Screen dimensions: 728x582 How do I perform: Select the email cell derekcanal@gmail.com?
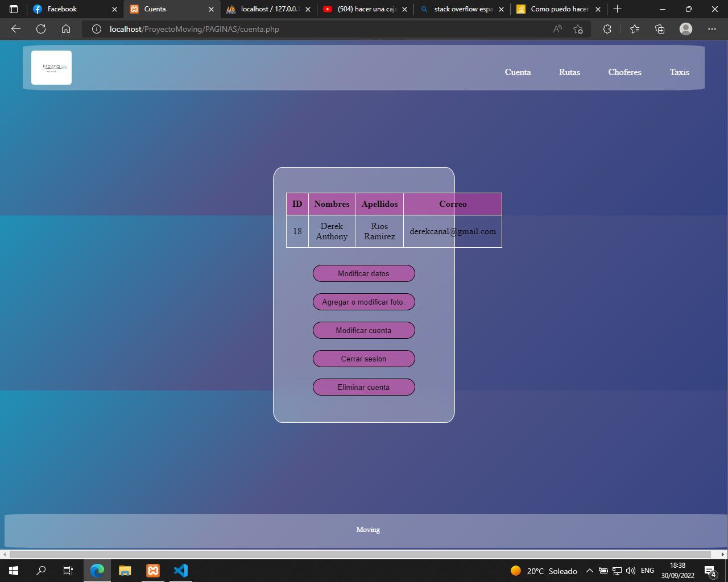tap(453, 231)
